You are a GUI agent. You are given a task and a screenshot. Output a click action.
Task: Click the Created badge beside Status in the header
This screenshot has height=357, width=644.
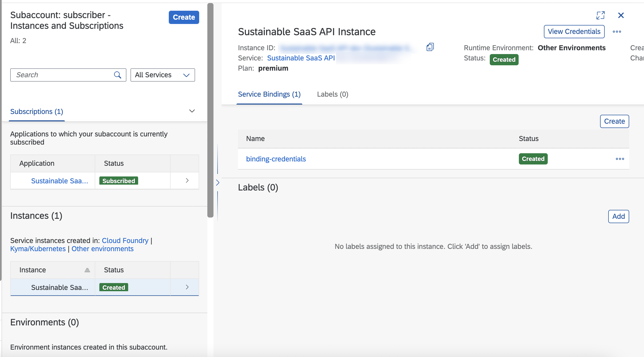coord(504,60)
